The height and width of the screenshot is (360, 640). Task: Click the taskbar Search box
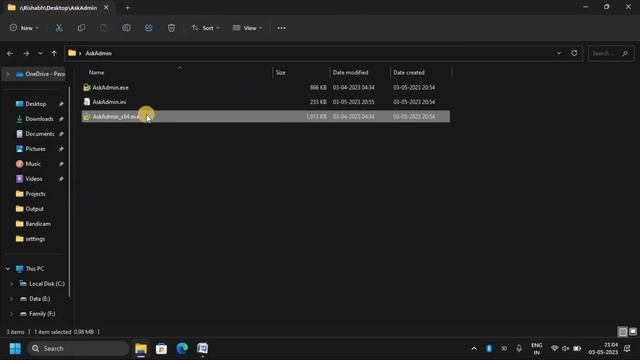click(x=78, y=349)
